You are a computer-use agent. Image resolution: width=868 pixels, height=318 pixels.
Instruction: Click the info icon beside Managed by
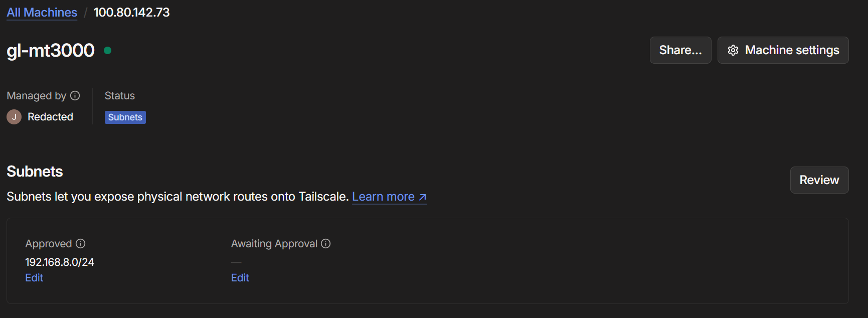coord(75,95)
